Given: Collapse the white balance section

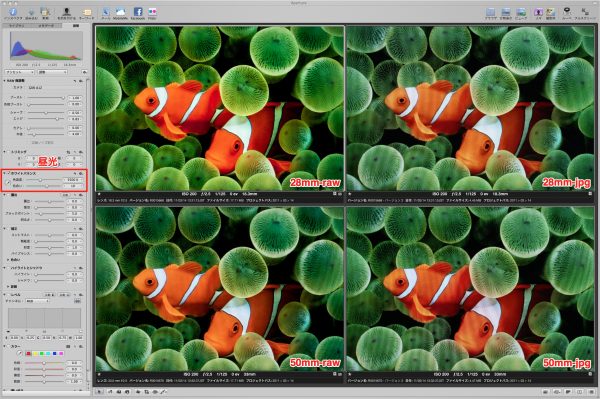Looking at the screenshot, I should [x=4, y=173].
